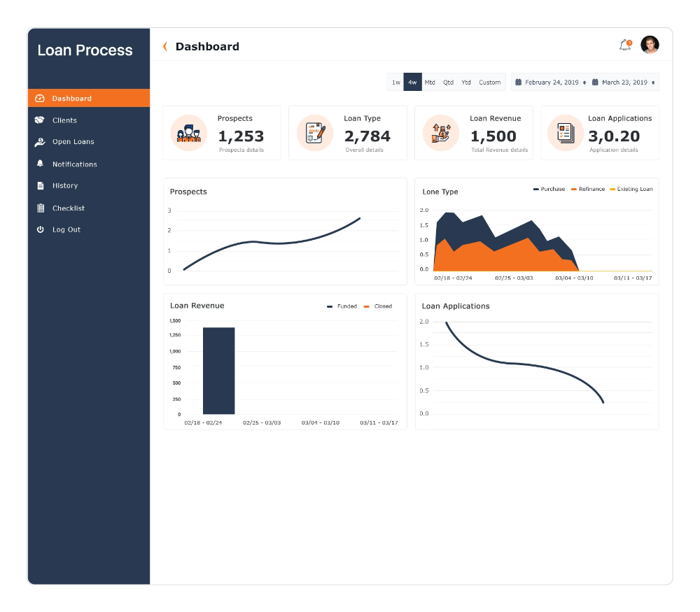Screen dimensions: 700x612
Task: Click the Loan Revenue money icon
Action: coord(440,133)
